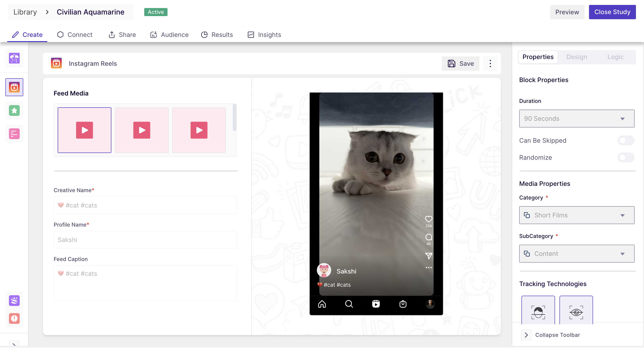This screenshot has height=348, width=644.
Task: Select the green star rating block
Action: pyautogui.click(x=14, y=110)
